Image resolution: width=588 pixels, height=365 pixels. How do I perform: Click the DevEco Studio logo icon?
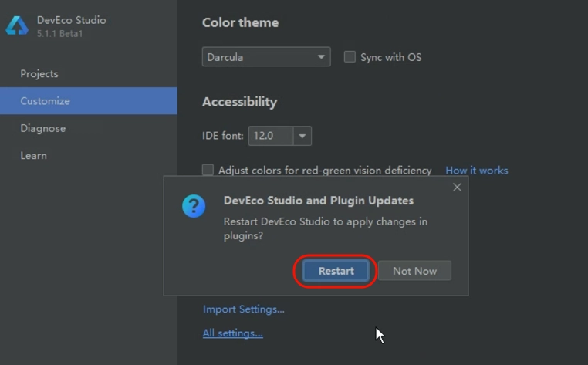coord(17,26)
